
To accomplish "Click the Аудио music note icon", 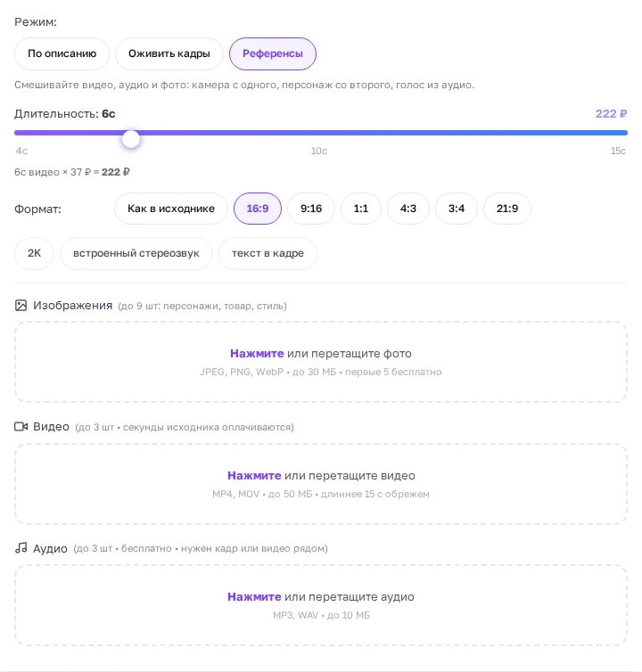I will [x=21, y=548].
